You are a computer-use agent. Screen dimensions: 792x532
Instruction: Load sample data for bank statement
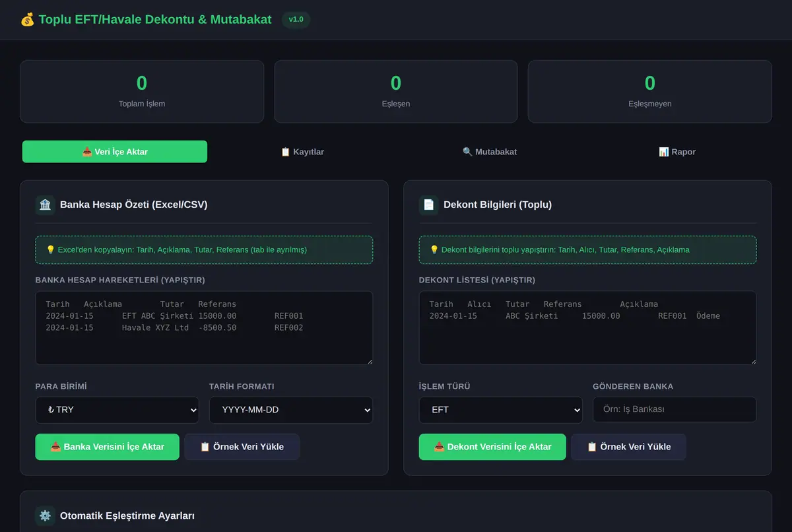click(x=242, y=447)
